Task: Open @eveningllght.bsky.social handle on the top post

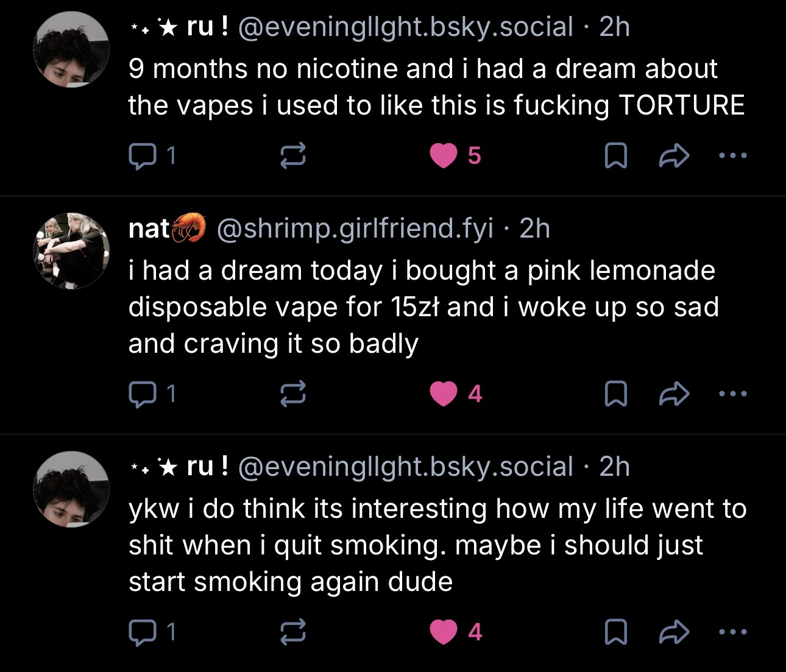Action: [x=406, y=27]
